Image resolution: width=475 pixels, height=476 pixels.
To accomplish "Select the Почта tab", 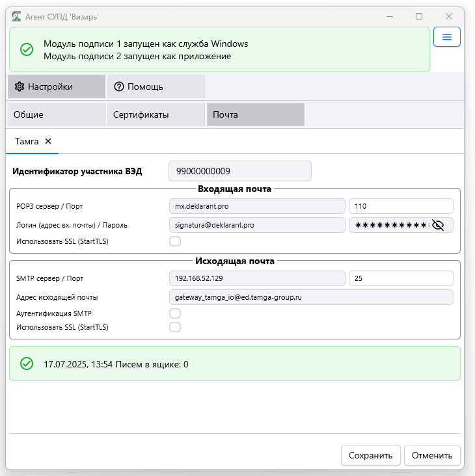I will [x=256, y=114].
